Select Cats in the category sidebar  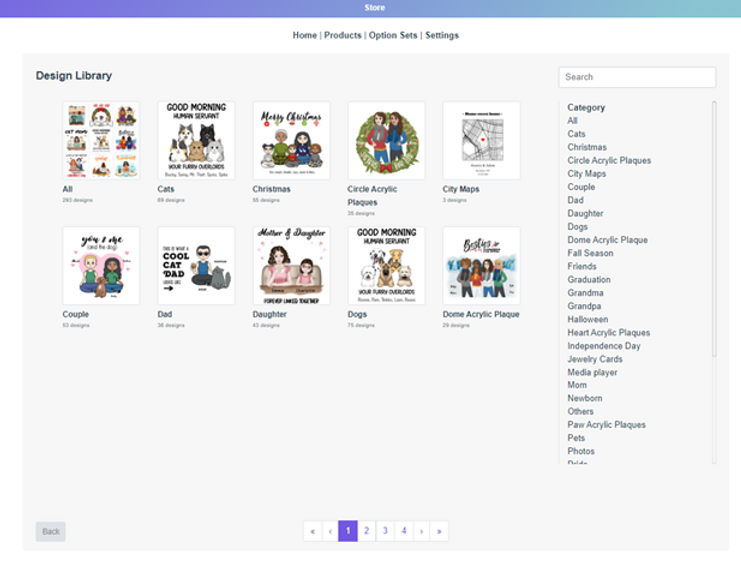coord(576,134)
